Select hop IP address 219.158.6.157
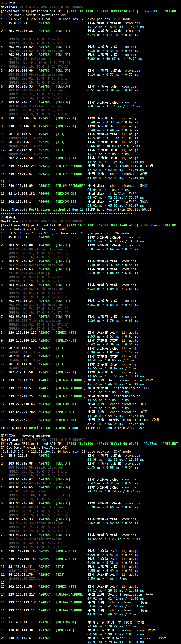Image resolution: width=181 pixels, height=644 pixels. pos(21,174)
